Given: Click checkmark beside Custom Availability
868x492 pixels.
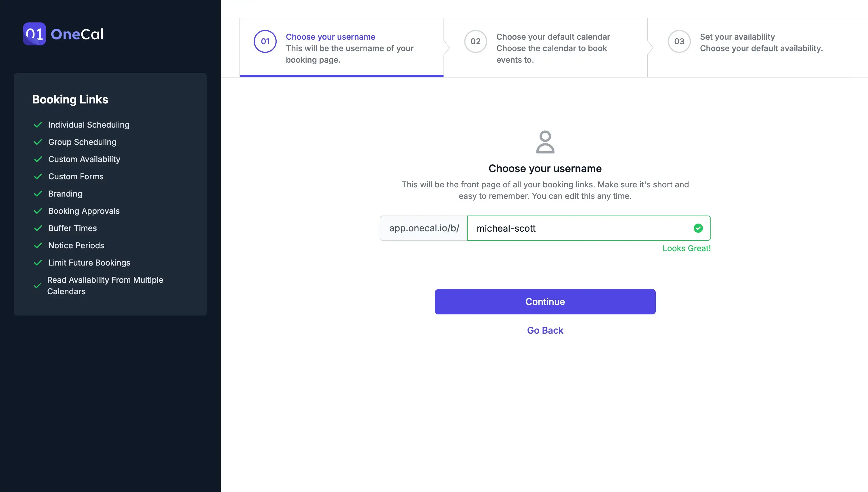Looking at the screenshot, I should pyautogui.click(x=38, y=159).
